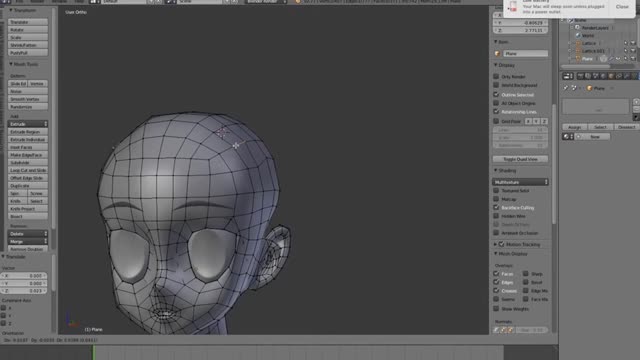Click the Z vector value field in Translate panel
The height and width of the screenshot is (360, 640).
tap(24, 291)
